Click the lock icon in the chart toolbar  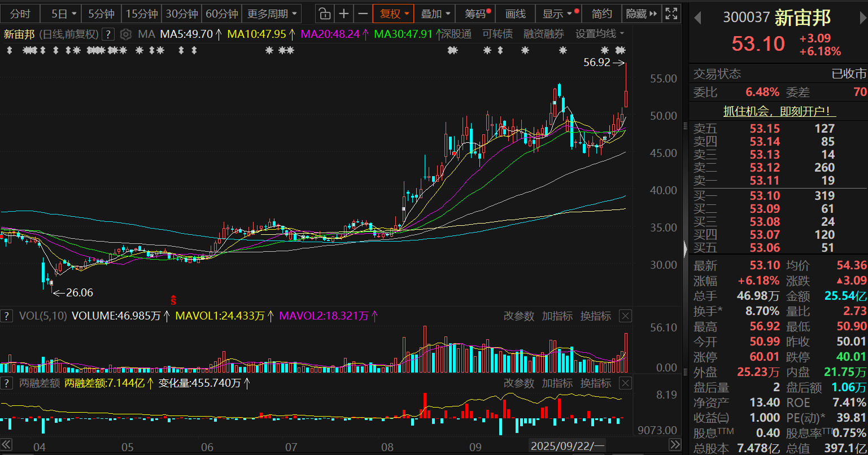(324, 14)
